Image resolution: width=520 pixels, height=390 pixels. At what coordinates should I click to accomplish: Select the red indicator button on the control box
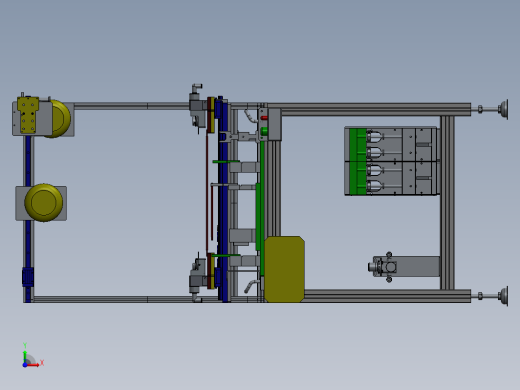coord(264,118)
